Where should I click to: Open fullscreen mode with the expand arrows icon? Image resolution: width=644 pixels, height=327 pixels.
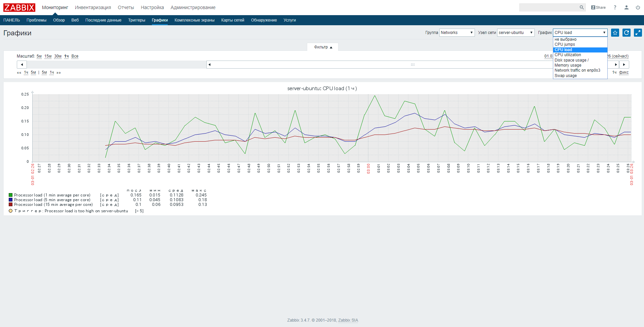point(638,33)
